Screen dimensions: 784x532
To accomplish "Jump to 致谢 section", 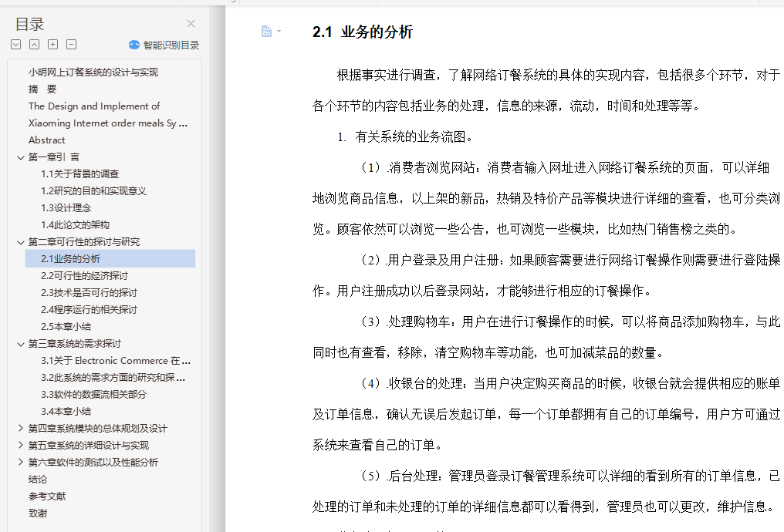I will (38, 513).
